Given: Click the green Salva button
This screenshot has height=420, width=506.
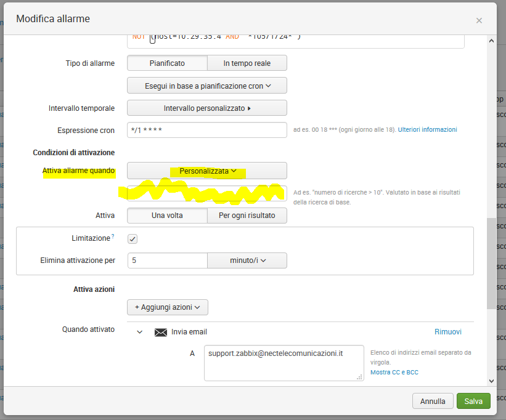Looking at the screenshot, I should point(473,401).
